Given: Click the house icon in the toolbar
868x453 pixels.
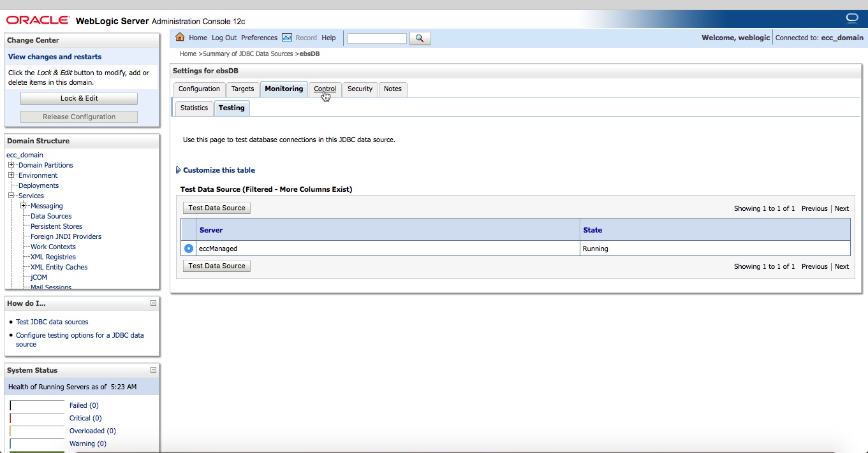Looking at the screenshot, I should (180, 38).
